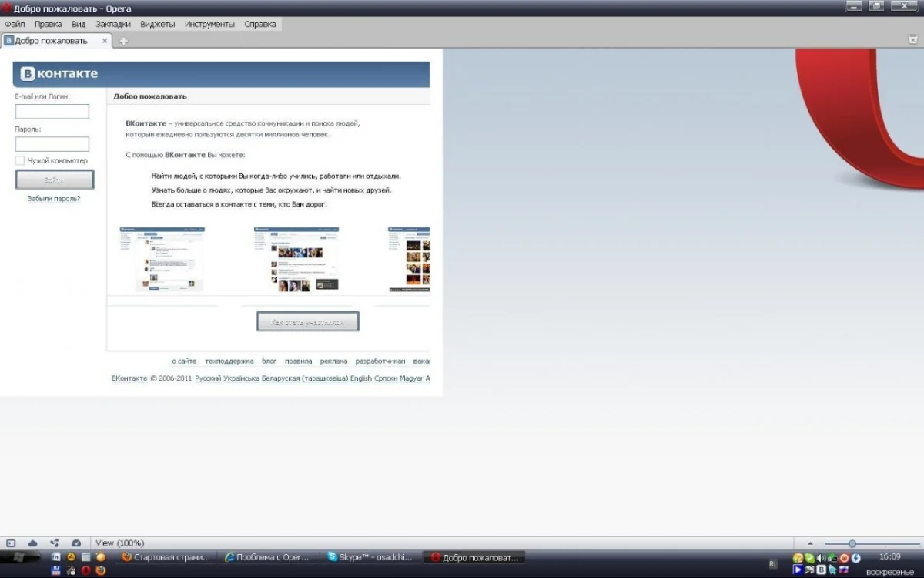Click the registration button below screenshots
Viewport: 924px width, 578px height.
[308, 321]
